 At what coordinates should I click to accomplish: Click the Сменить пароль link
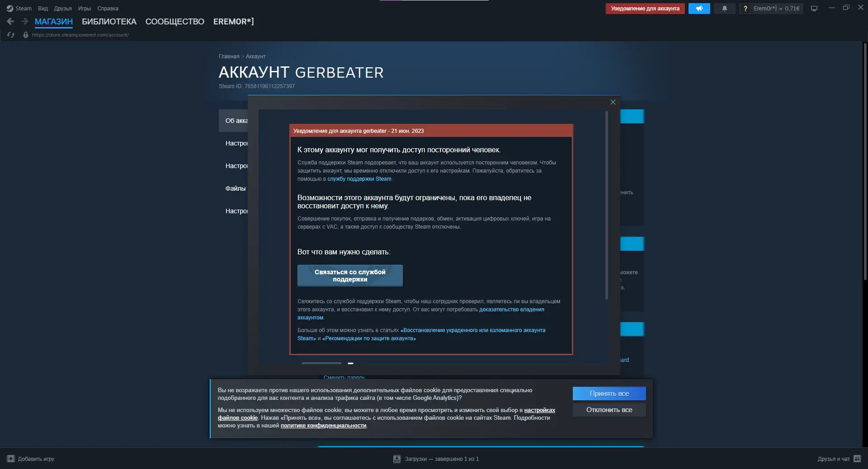[x=344, y=377]
